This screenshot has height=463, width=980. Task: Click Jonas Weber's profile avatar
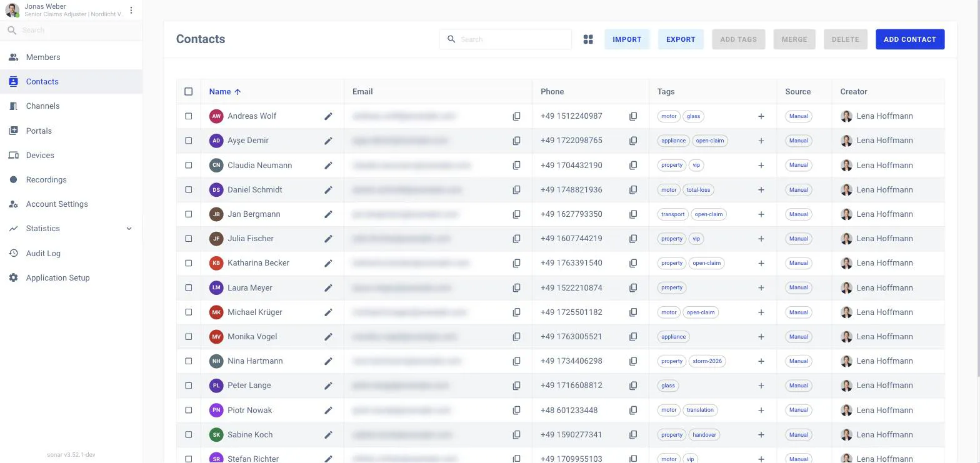[12, 10]
